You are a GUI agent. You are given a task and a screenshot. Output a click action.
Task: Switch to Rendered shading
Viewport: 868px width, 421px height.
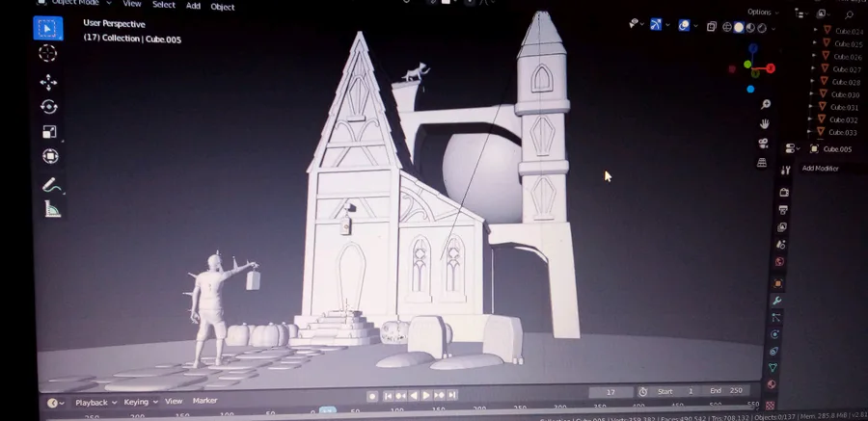click(x=762, y=28)
